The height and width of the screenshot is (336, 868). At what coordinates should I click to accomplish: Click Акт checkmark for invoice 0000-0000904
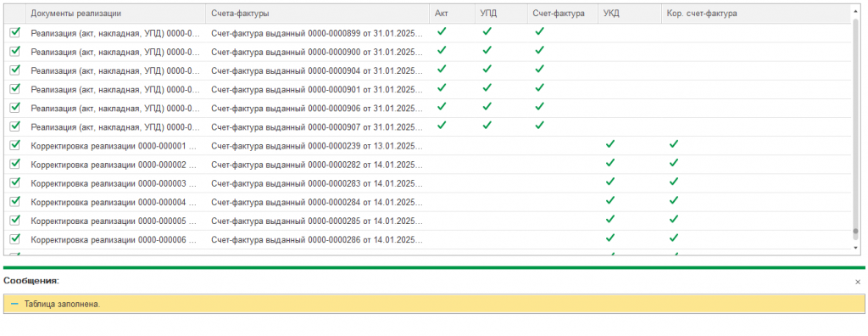(x=441, y=70)
